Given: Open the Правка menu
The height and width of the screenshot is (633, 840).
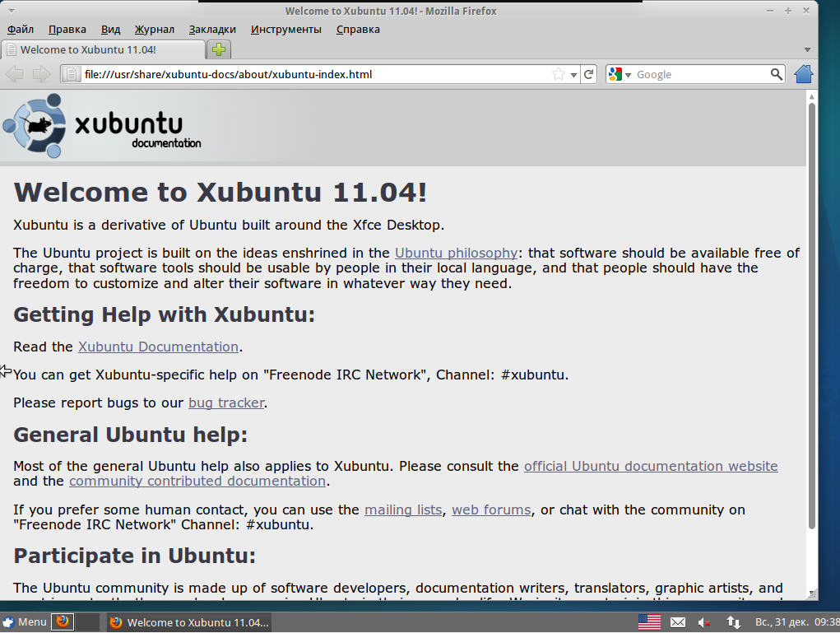Looking at the screenshot, I should pos(67,30).
